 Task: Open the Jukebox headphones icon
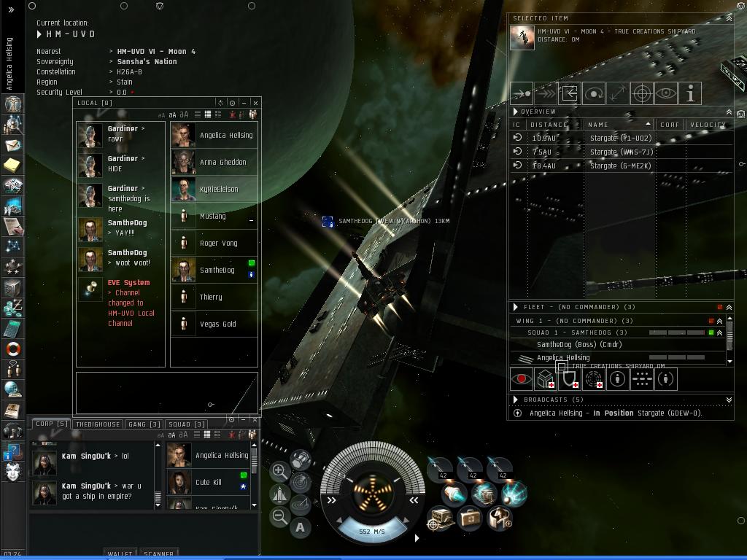pos(13,430)
